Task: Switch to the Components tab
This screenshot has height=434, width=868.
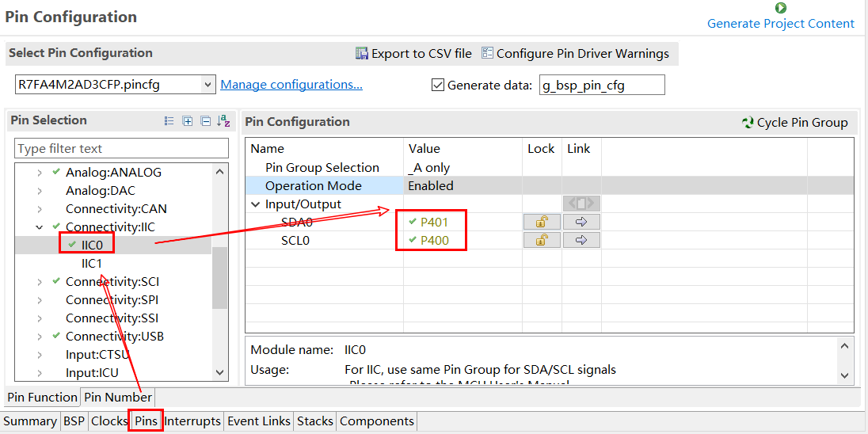Action: click(x=377, y=421)
